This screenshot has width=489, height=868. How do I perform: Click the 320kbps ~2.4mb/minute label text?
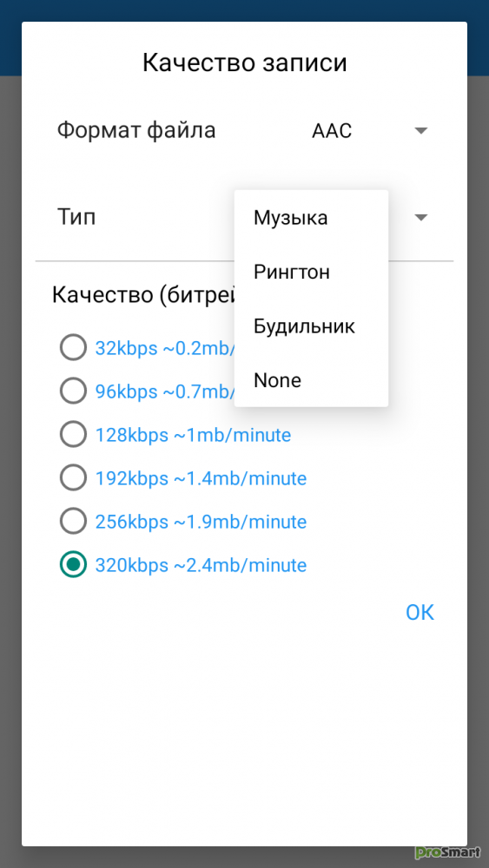(x=201, y=565)
